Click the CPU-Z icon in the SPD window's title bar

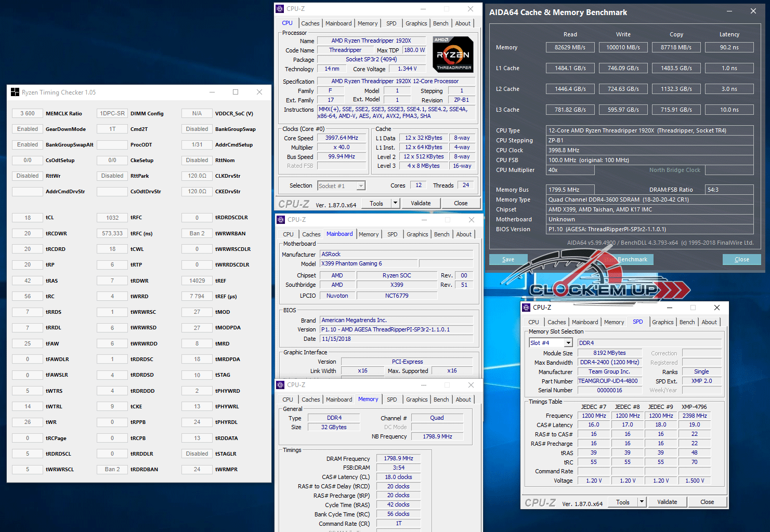pos(526,308)
